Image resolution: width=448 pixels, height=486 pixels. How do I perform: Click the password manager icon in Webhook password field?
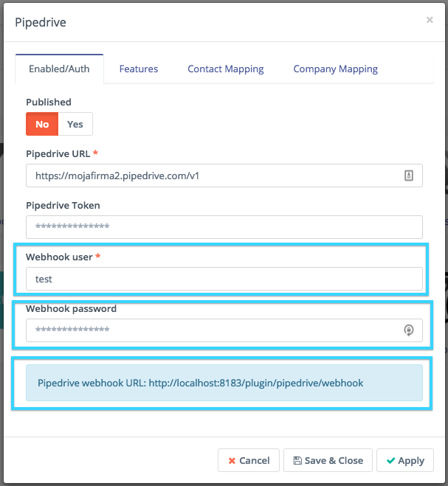click(x=409, y=330)
